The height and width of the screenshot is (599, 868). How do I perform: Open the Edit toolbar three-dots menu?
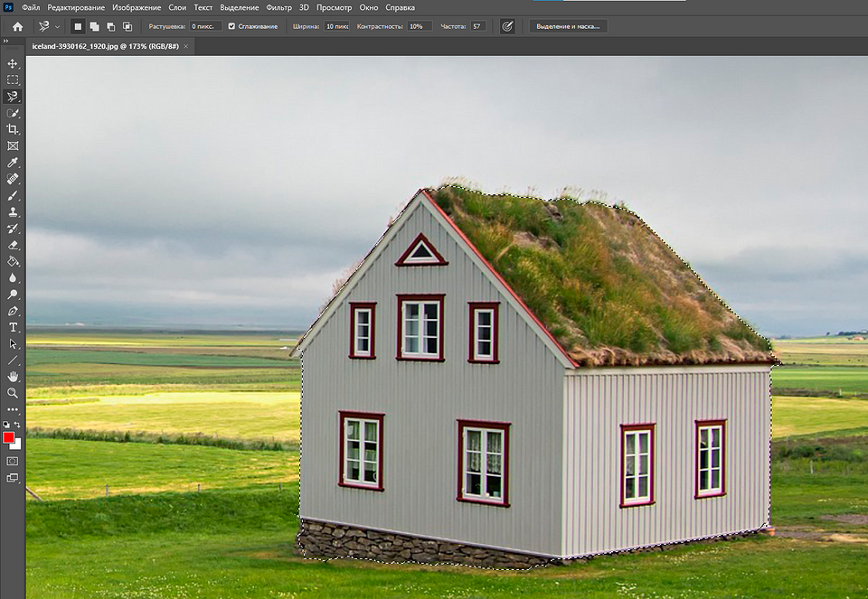coord(13,409)
